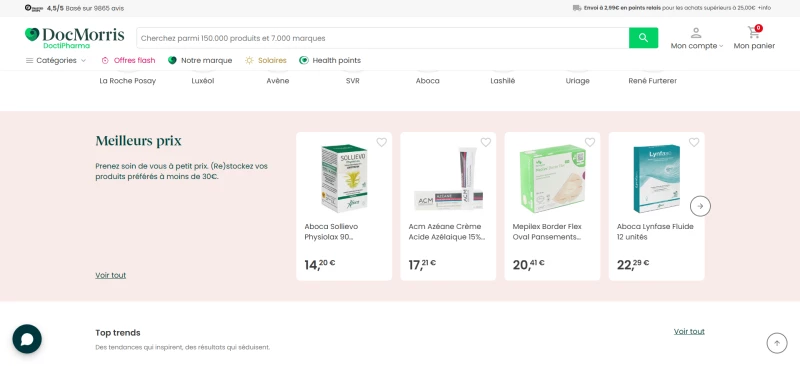Expand the Catégories dropdown menu

[x=56, y=60]
